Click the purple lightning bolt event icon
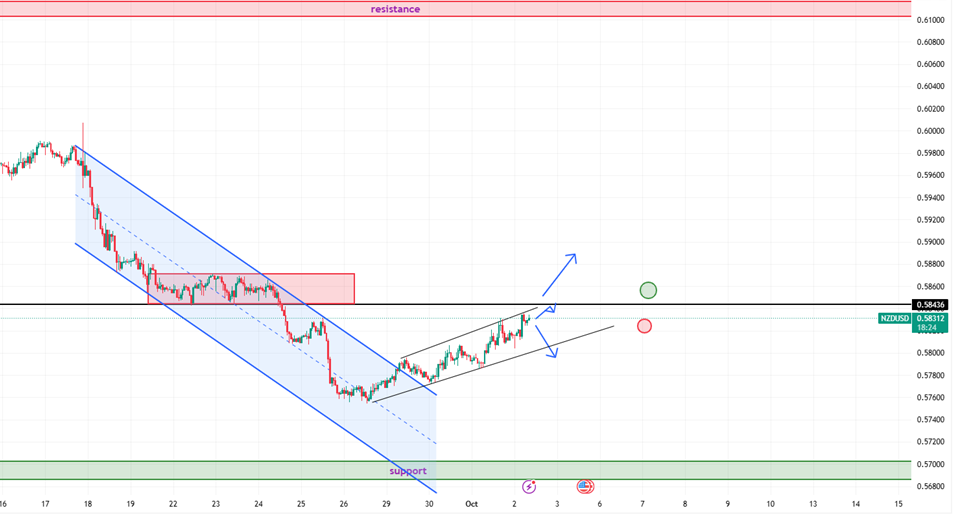 click(x=528, y=486)
